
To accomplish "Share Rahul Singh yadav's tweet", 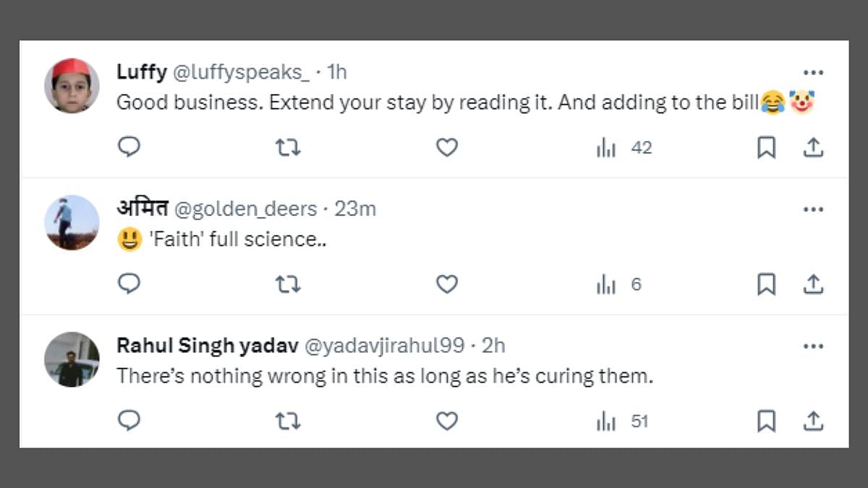I will click(813, 421).
